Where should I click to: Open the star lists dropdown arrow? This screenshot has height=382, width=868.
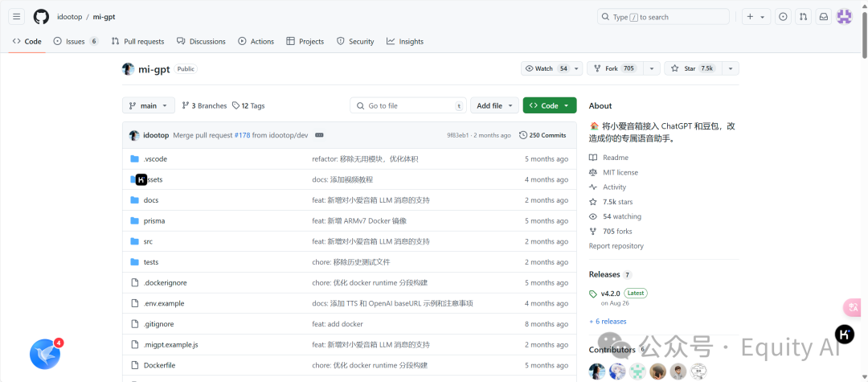[730, 69]
